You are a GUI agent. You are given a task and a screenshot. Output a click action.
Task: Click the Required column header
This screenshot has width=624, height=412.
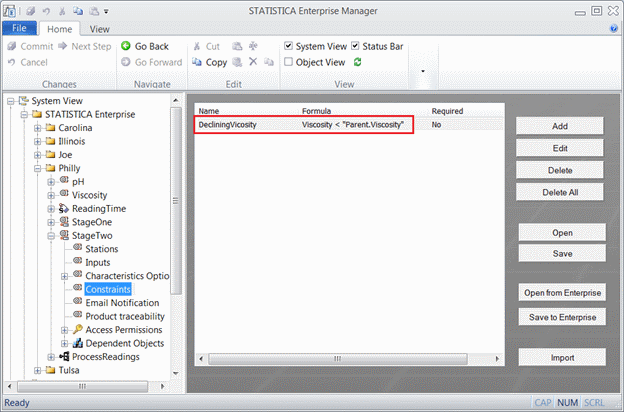(x=447, y=111)
